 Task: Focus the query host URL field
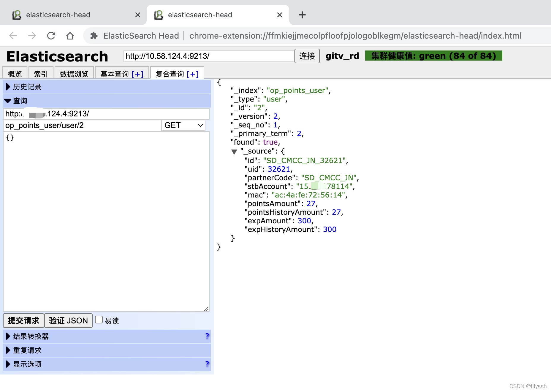pos(106,114)
